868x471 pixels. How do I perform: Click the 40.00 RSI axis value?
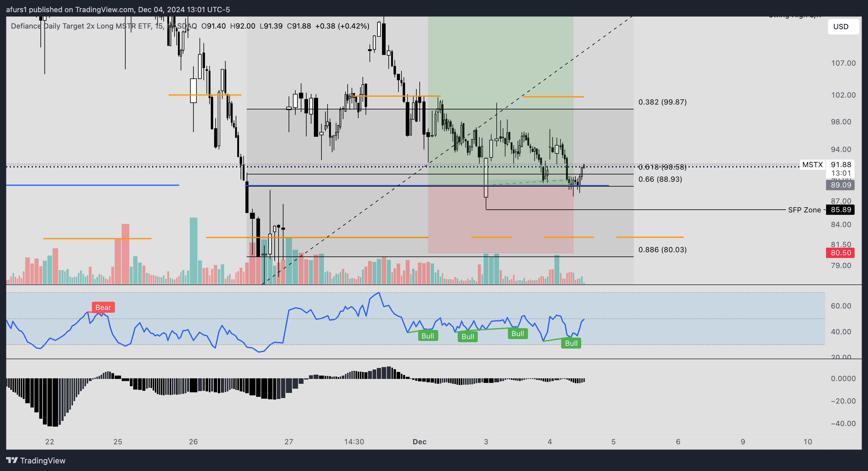841,332
